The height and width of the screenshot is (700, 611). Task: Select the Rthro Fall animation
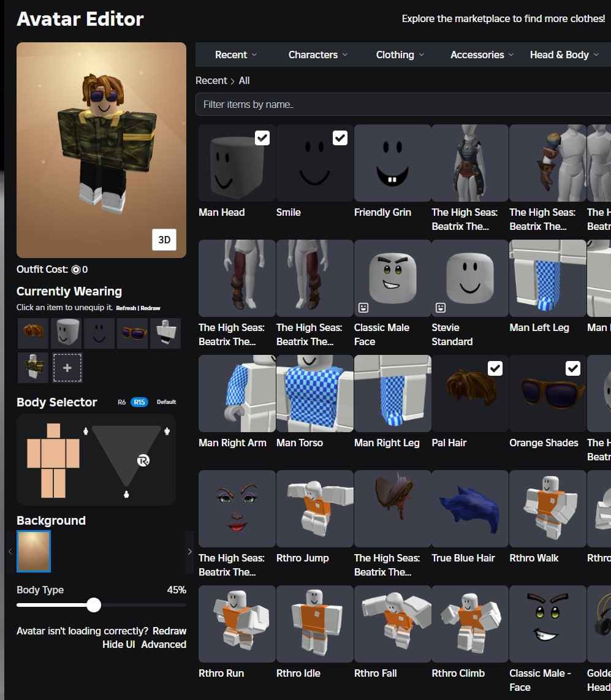pyautogui.click(x=392, y=624)
